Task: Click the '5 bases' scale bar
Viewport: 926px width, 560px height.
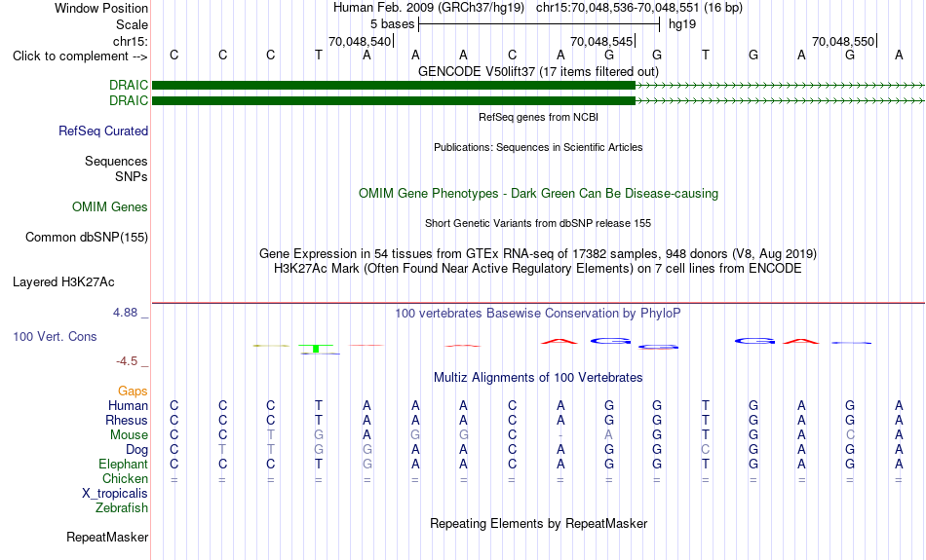Action: pos(539,24)
